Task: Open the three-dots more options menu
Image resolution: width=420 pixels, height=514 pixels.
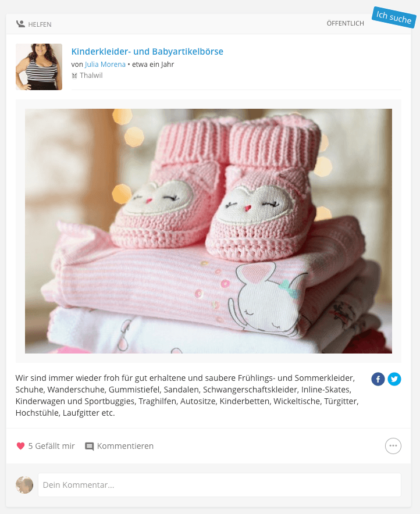Action: click(393, 446)
